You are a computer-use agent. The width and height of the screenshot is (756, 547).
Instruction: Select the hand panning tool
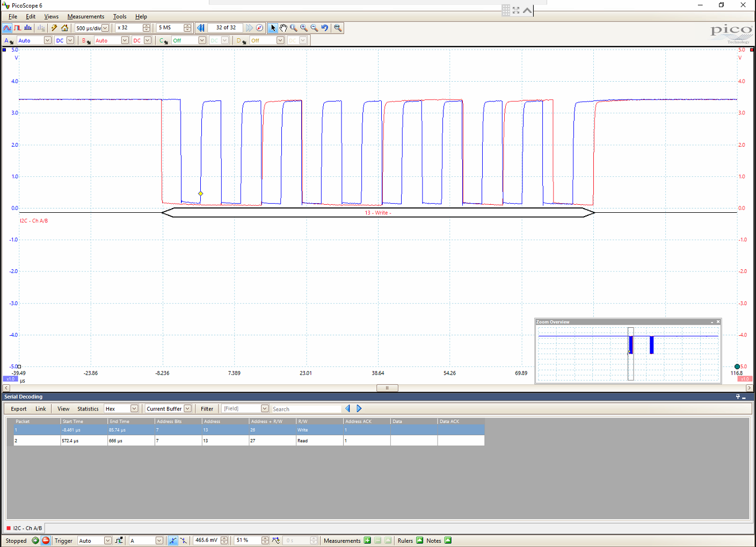pos(283,27)
